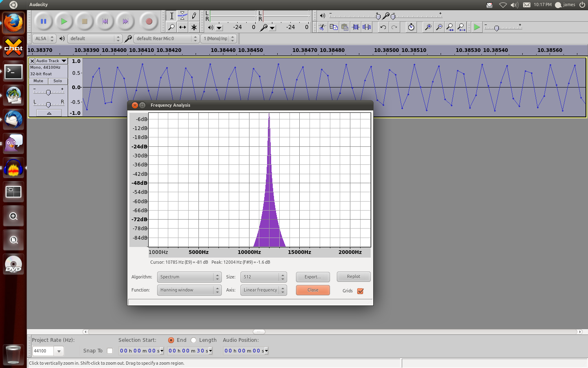Select the Length radio button

pyautogui.click(x=194, y=340)
